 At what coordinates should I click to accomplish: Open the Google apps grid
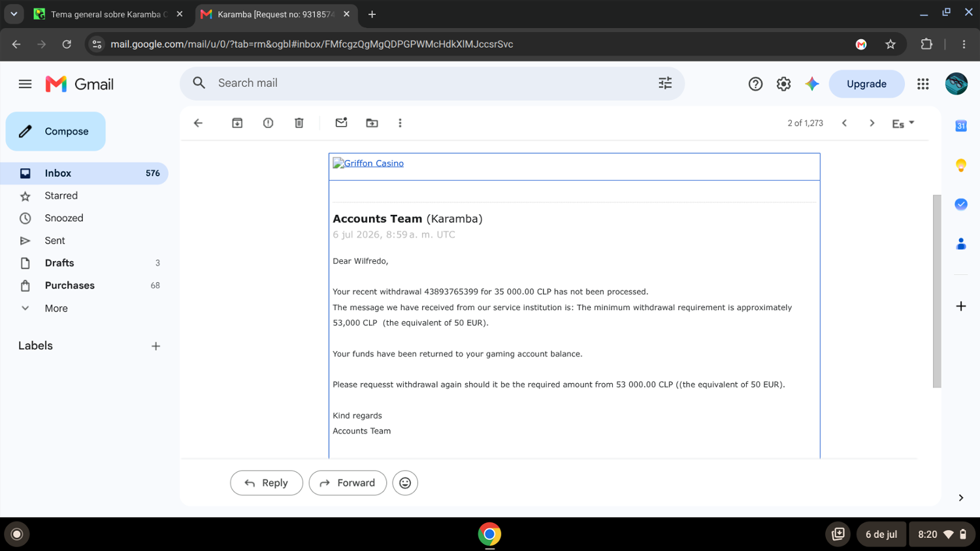click(x=923, y=84)
